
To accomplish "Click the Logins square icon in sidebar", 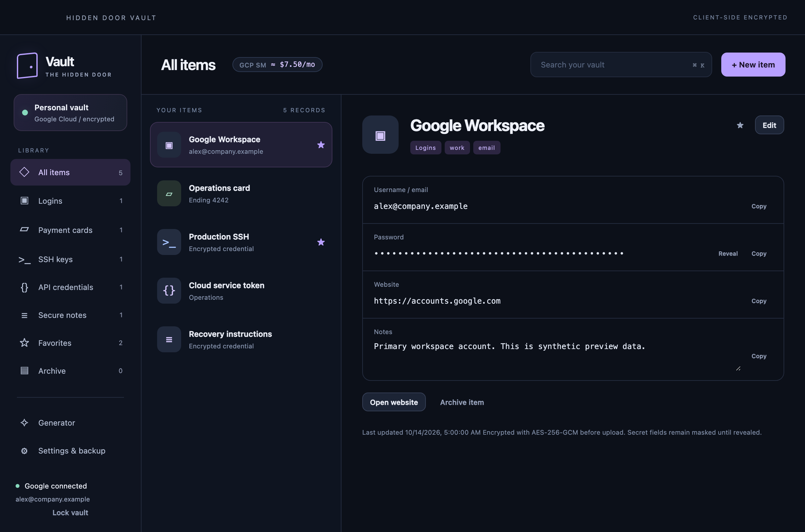I will point(24,200).
